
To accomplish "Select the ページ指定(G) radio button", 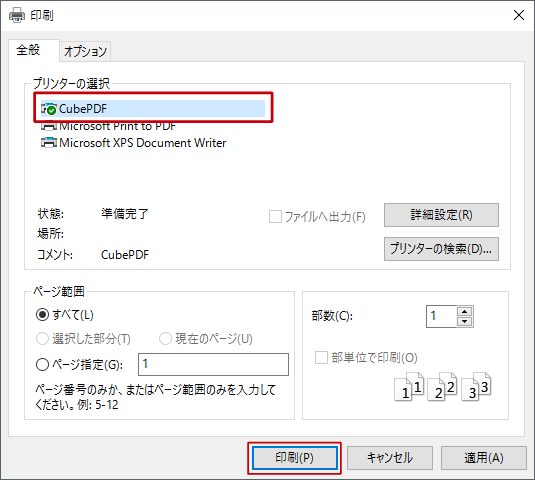I will [42, 365].
